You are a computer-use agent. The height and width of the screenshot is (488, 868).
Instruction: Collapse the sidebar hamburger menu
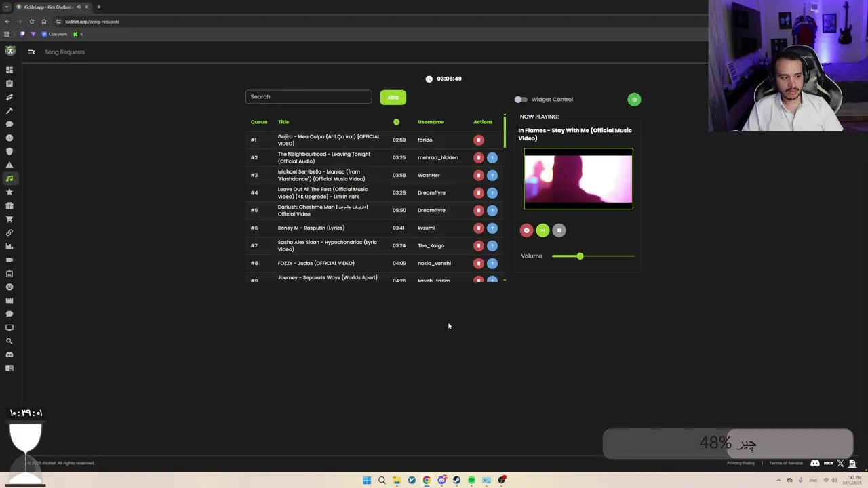31,52
